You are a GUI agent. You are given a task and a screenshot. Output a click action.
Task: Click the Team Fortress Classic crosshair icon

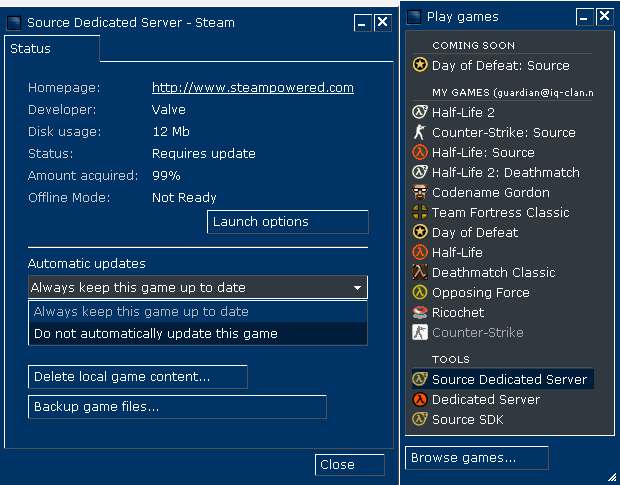coord(420,212)
